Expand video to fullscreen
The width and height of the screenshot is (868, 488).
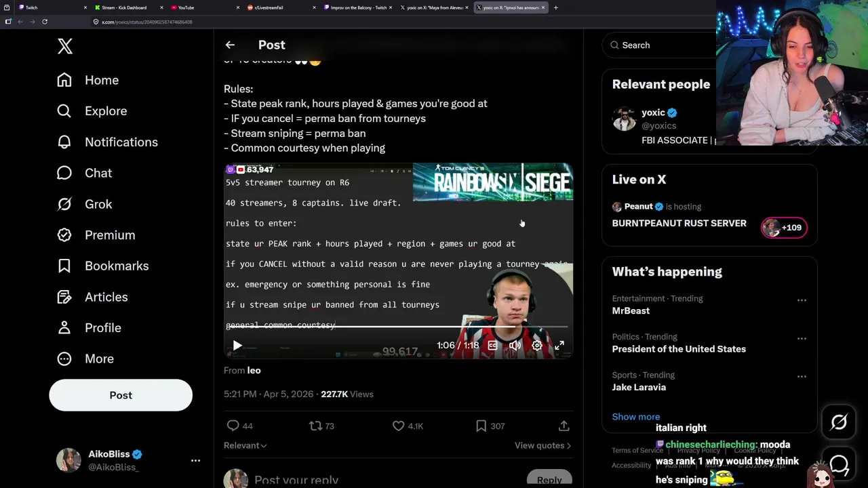coord(559,346)
